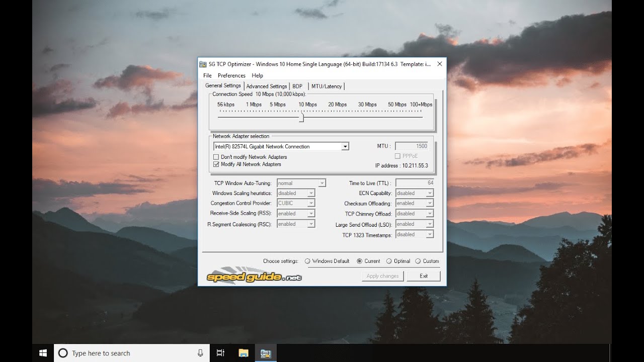Expand the TCP Chimney Offload dropdown
644x362 pixels.
pyautogui.click(x=430, y=214)
